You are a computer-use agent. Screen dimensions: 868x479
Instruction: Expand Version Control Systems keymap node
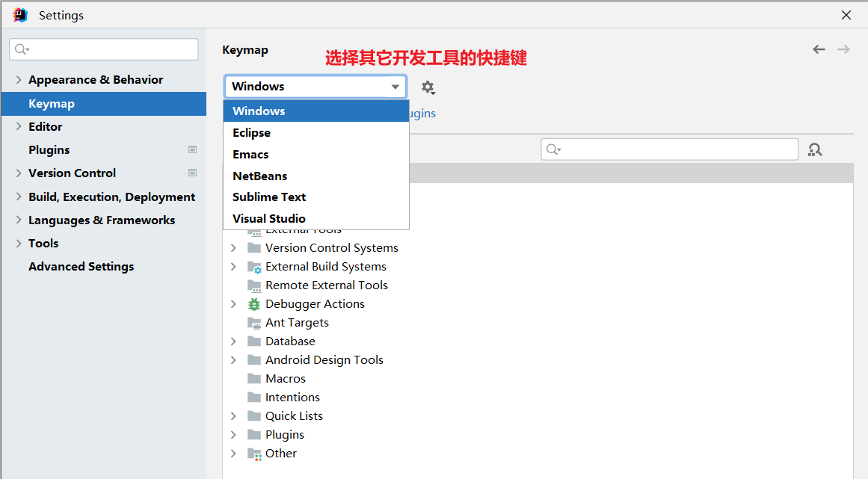coord(233,248)
